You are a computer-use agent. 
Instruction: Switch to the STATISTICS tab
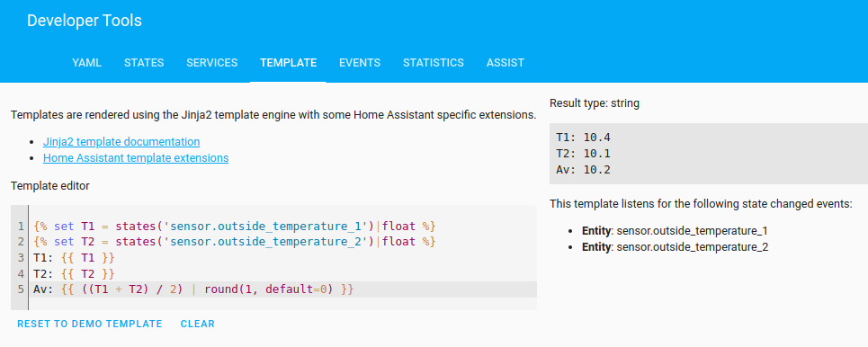[x=434, y=63]
